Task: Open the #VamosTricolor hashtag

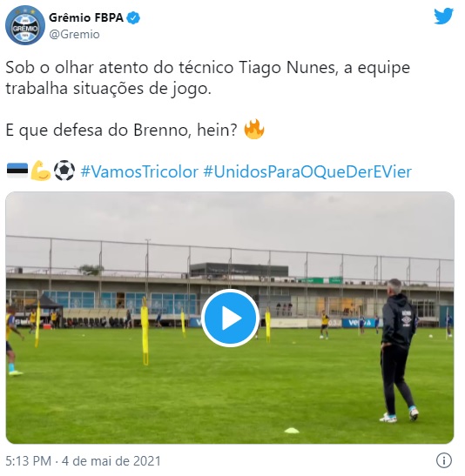Action: 139,171
